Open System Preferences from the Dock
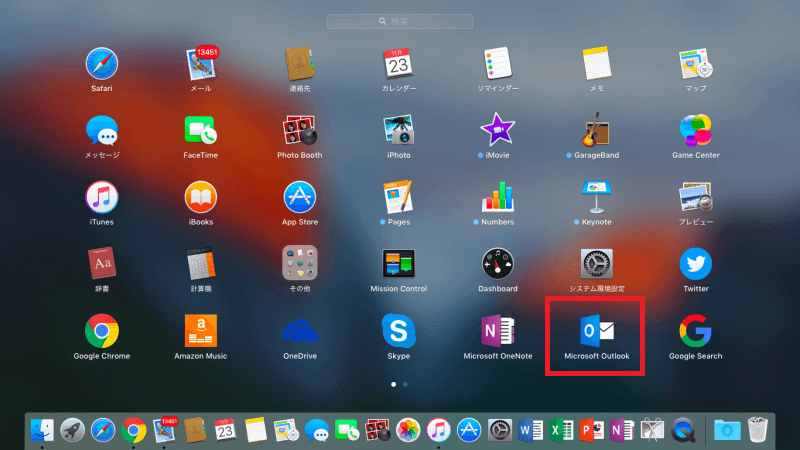 499,430
